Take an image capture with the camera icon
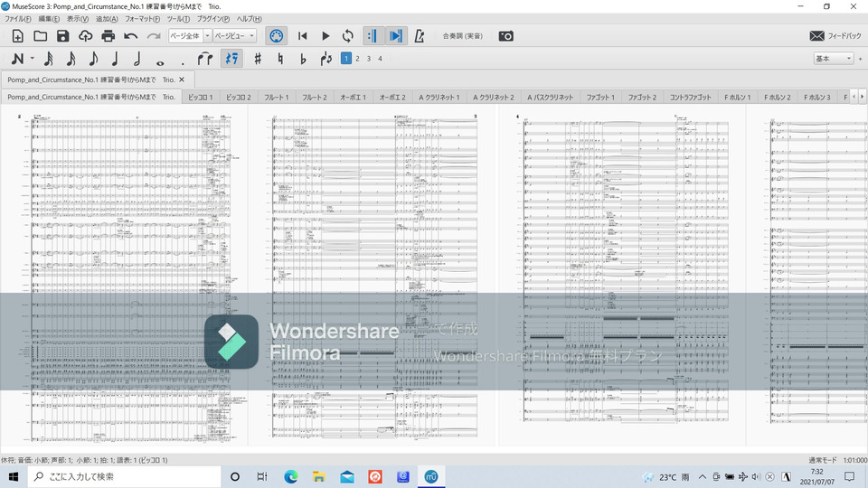This screenshot has width=868, height=488. 506,36
